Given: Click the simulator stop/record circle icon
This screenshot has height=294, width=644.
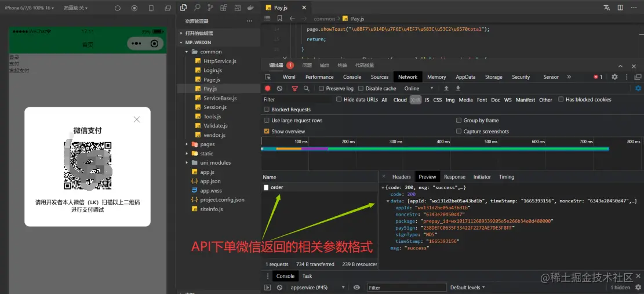Looking at the screenshot, I should (134, 8).
